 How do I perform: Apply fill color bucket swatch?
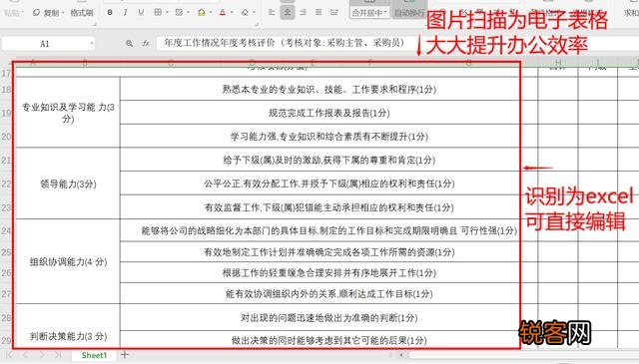coord(202,13)
